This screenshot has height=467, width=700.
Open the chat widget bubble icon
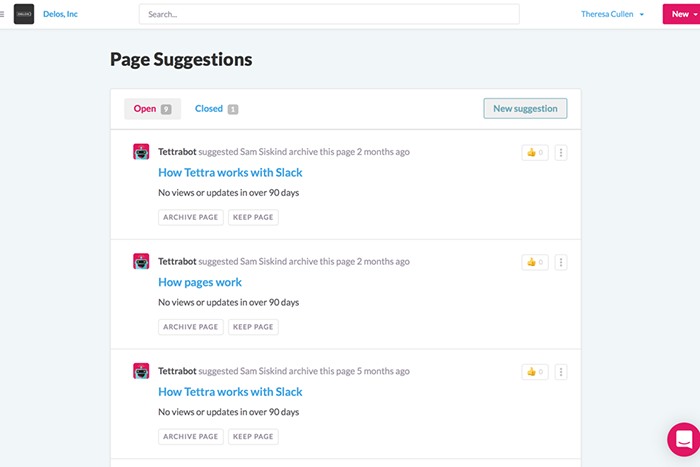coord(685,439)
